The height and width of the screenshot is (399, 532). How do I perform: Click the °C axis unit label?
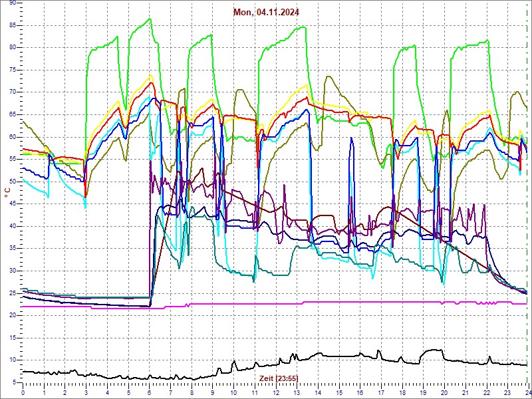[7, 193]
